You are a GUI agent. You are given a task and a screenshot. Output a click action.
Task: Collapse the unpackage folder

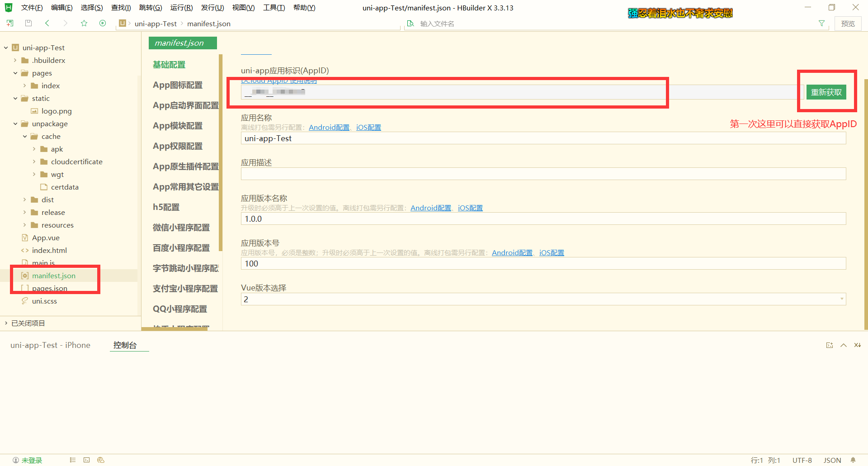[x=15, y=124]
